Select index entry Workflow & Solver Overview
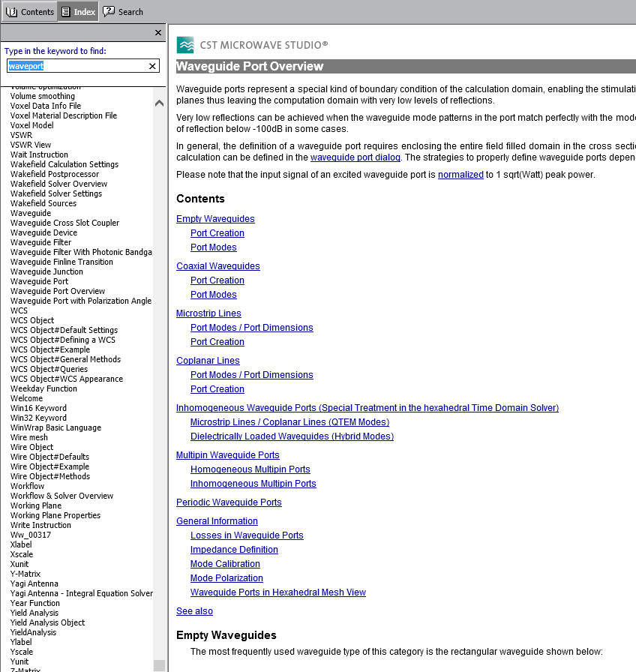This screenshot has width=636, height=672. click(61, 496)
